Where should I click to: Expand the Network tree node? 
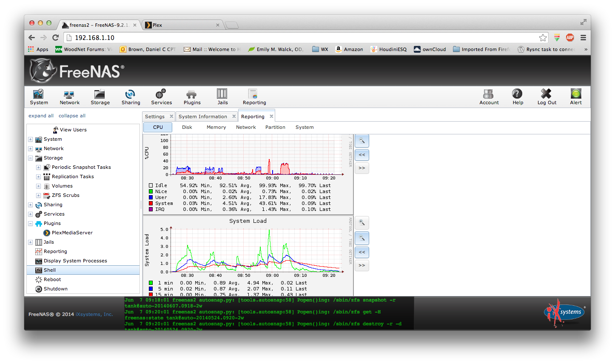[30, 149]
